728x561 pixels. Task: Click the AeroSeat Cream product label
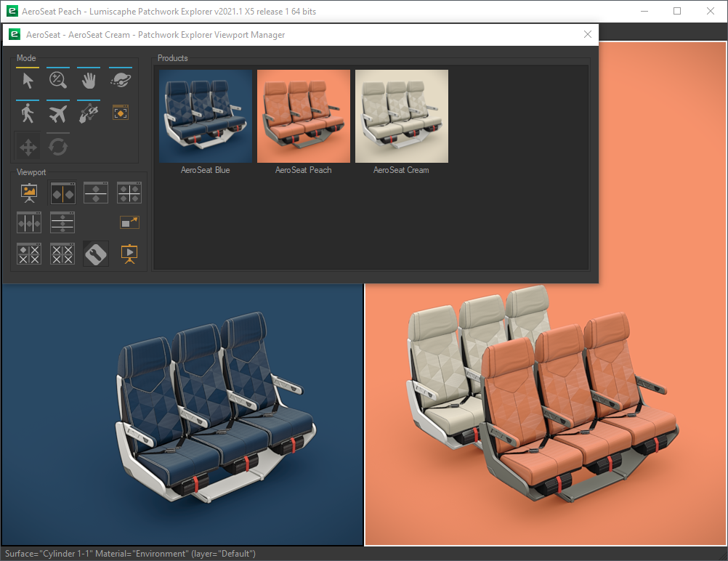401,170
